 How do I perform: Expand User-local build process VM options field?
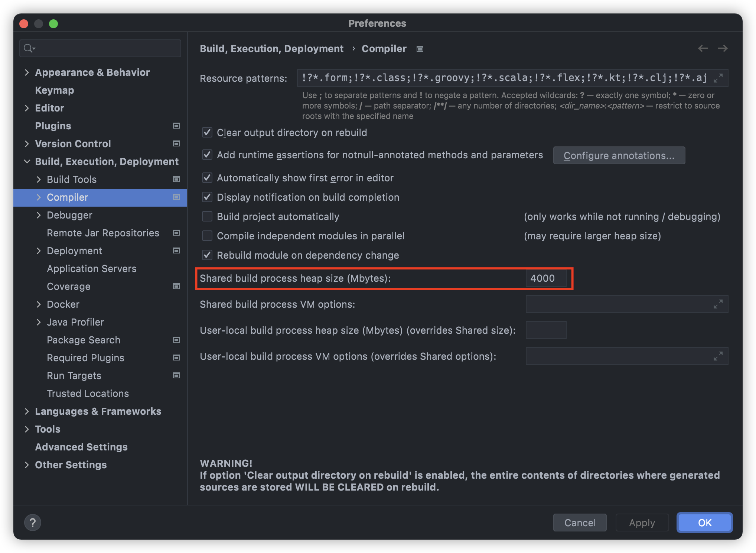pos(718,356)
